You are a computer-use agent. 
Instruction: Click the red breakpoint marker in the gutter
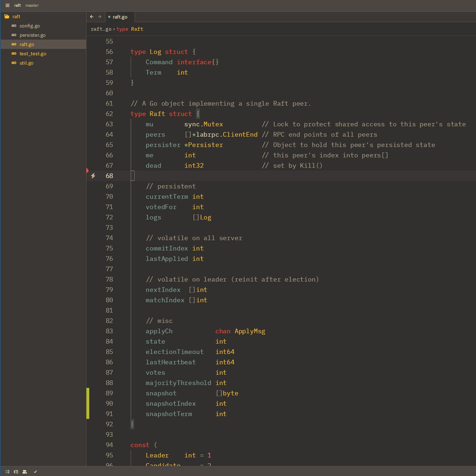[88, 171]
